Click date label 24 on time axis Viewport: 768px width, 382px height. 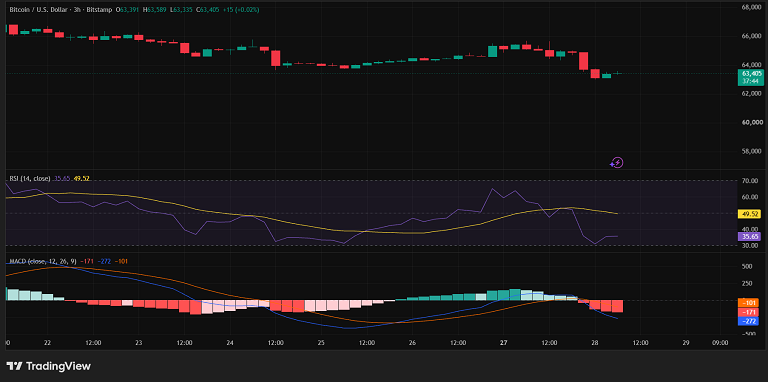coord(230,343)
